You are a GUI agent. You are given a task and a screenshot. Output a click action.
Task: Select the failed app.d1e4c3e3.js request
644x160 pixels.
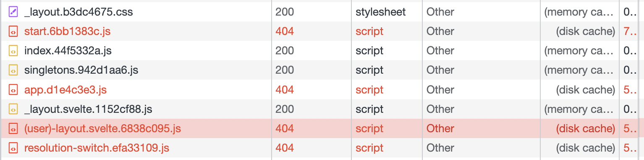[x=65, y=90]
